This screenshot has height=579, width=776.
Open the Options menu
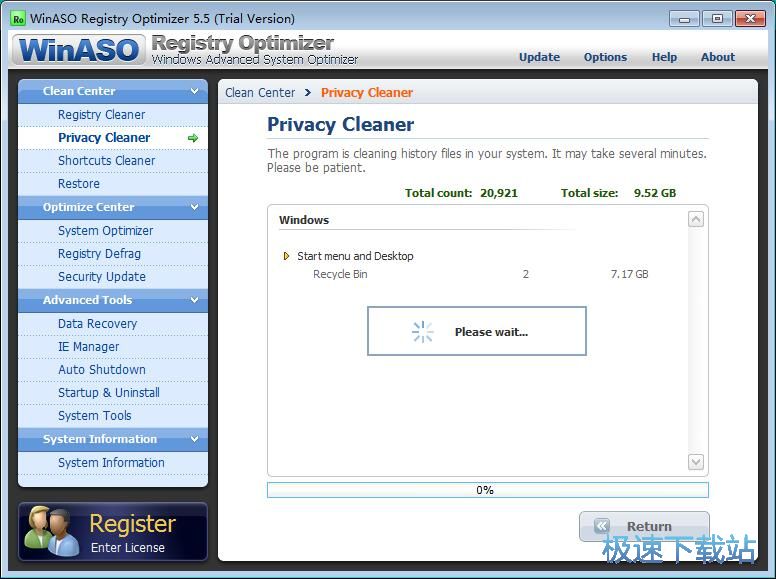pyautogui.click(x=605, y=57)
